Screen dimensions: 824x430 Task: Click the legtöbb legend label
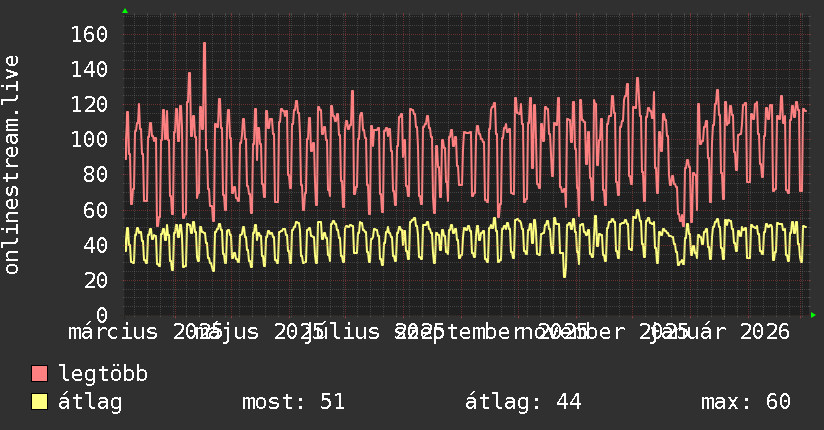click(x=103, y=374)
